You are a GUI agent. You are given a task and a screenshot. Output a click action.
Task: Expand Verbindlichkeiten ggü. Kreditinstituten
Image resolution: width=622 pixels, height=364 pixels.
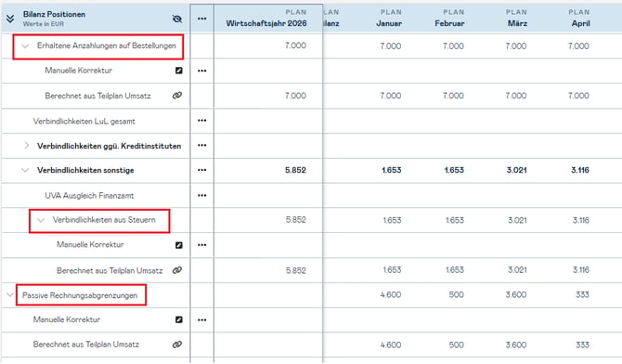26,146
